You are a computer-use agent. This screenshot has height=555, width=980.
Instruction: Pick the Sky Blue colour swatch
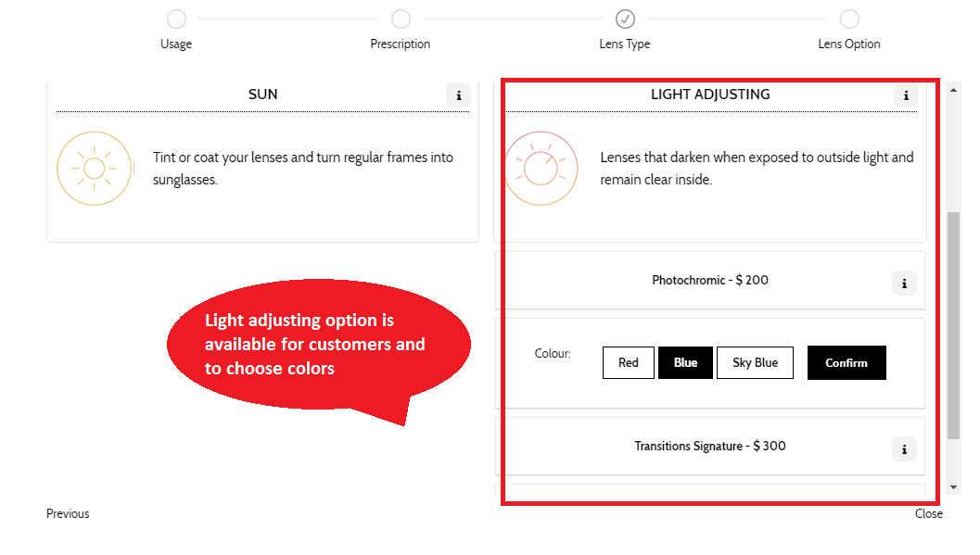(755, 362)
